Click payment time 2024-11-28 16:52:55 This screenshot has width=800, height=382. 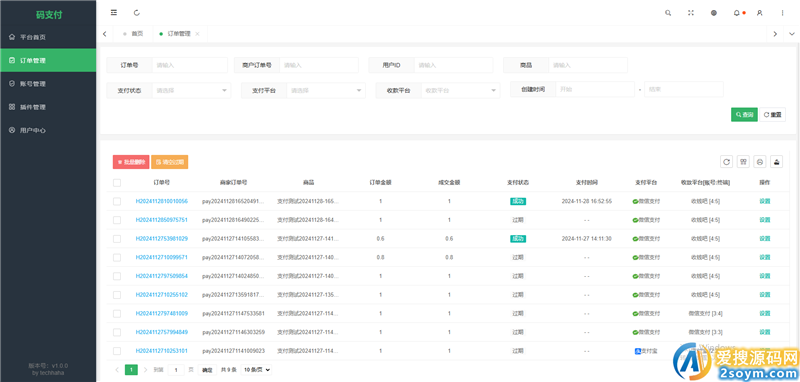[587, 201]
